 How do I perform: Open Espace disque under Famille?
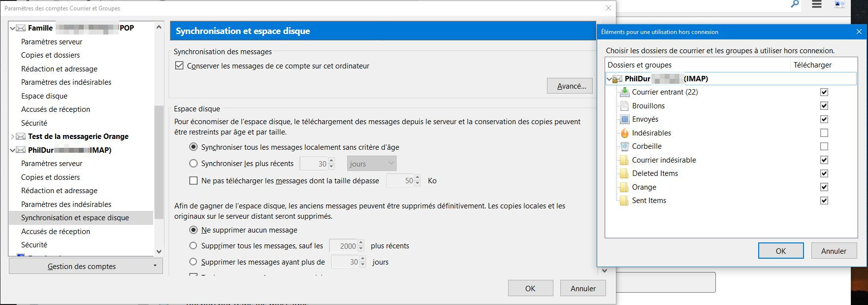44,96
